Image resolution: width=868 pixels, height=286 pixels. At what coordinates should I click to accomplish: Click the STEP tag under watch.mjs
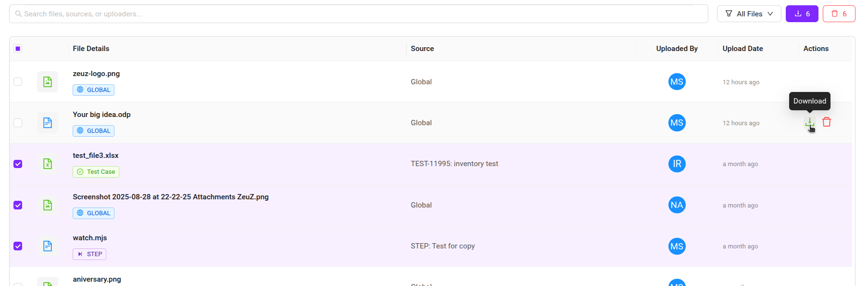coord(89,254)
